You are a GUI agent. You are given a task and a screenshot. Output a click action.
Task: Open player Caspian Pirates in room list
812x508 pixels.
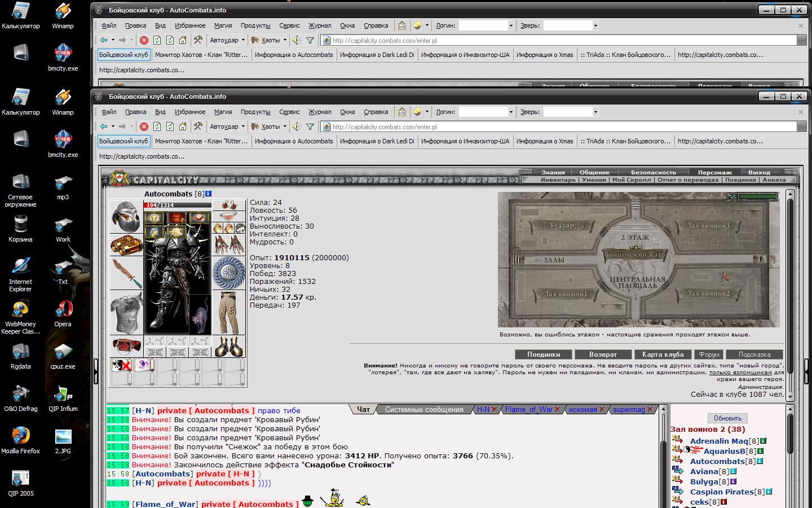point(722,492)
